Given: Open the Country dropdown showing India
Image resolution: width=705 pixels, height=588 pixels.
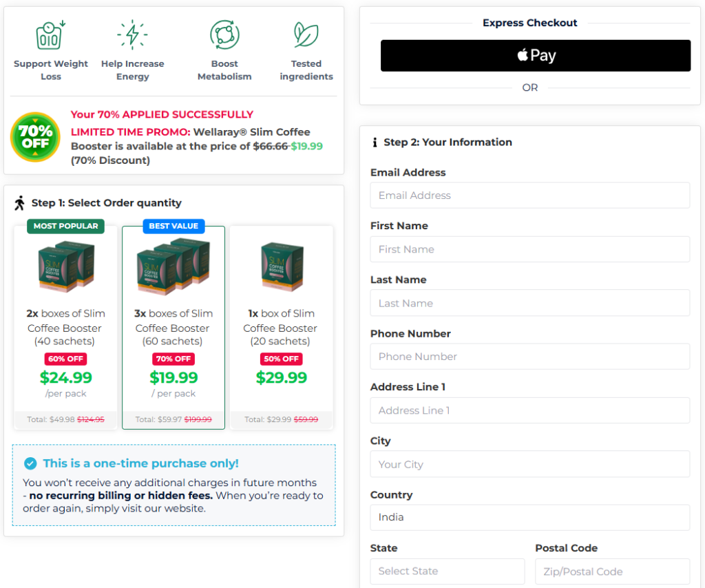Looking at the screenshot, I should tap(529, 517).
